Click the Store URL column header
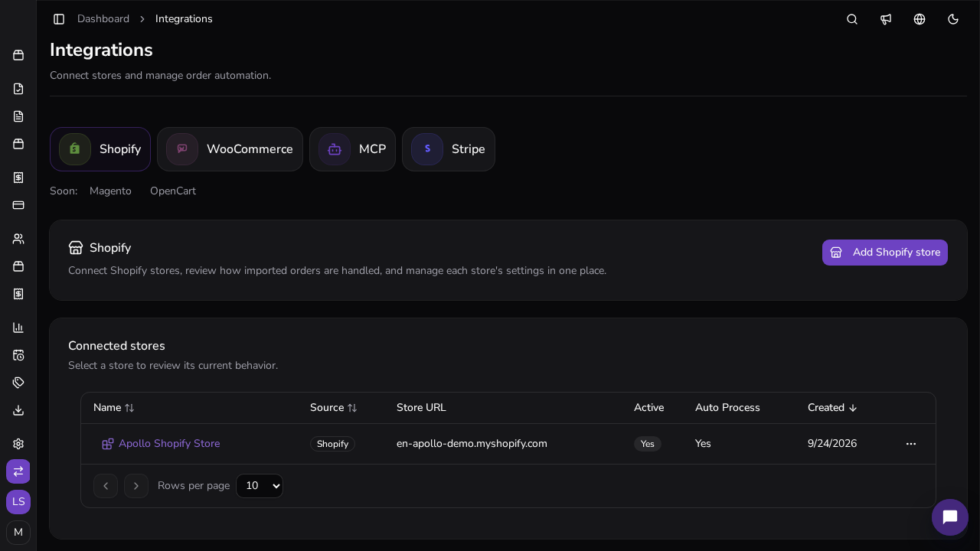Image resolution: width=980 pixels, height=551 pixels. click(421, 408)
